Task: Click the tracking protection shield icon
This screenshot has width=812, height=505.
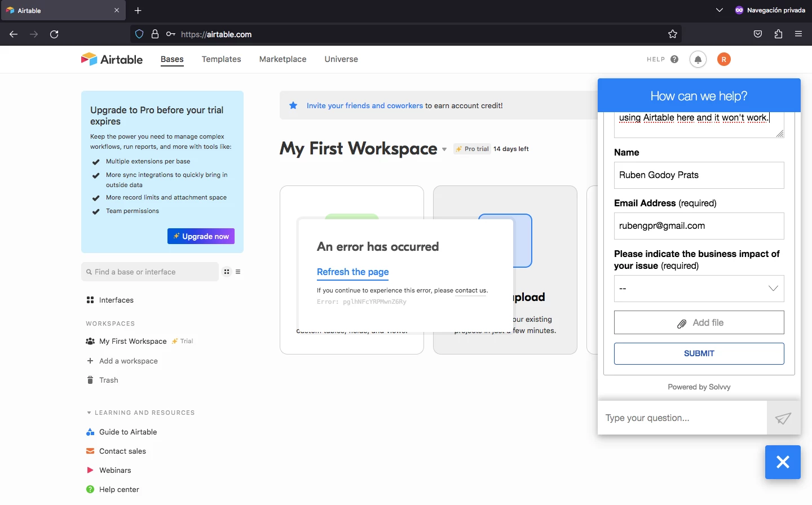Action: point(139,34)
